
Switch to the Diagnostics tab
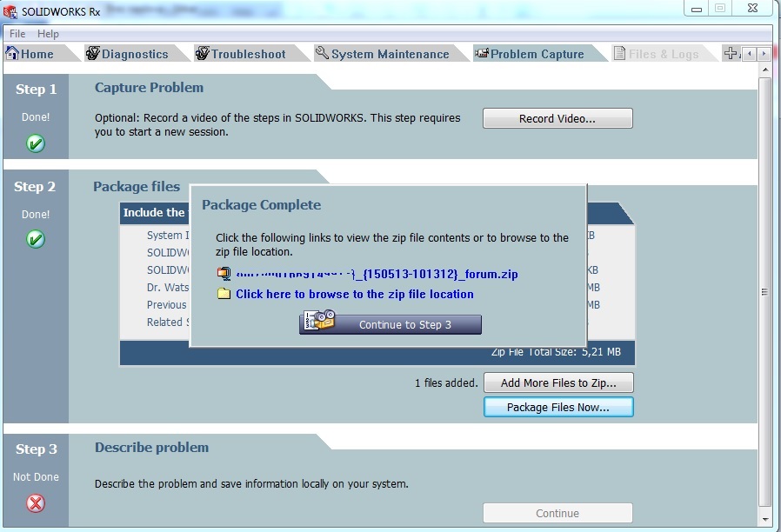tap(127, 54)
